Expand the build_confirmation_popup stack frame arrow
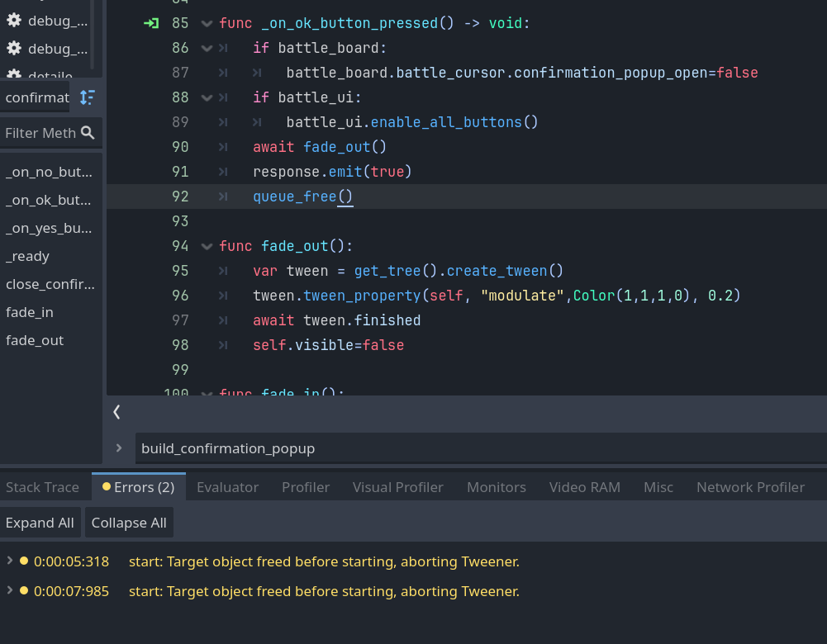Screen dimensions: 827x644 coord(119,448)
